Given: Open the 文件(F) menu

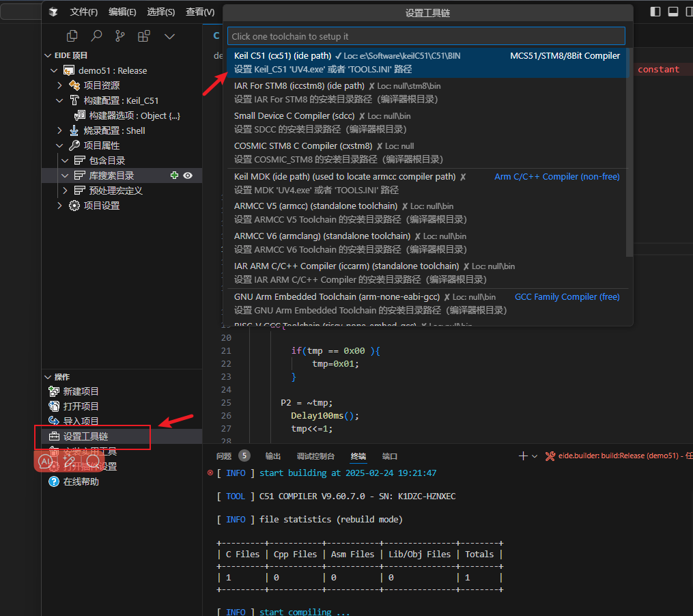Looking at the screenshot, I should coord(83,12).
